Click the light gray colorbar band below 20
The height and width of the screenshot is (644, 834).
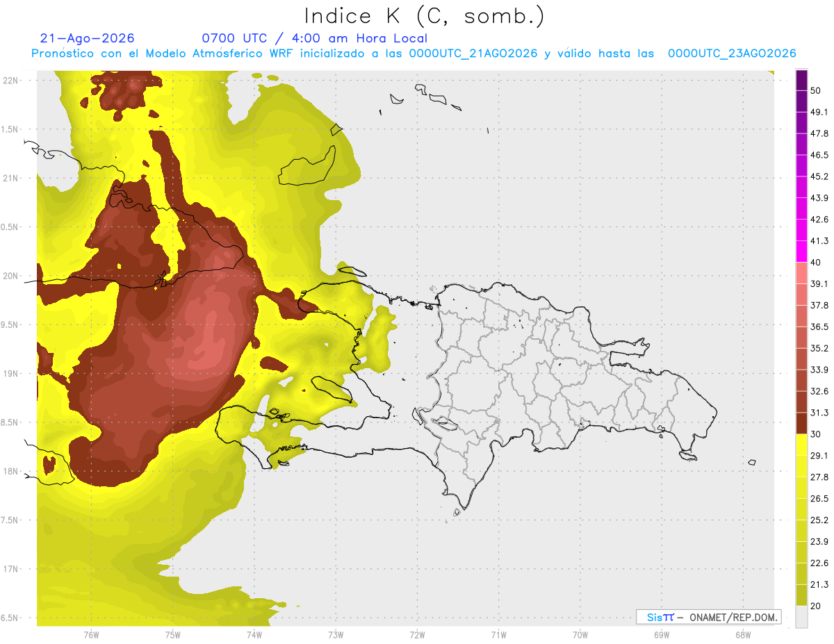(801, 616)
